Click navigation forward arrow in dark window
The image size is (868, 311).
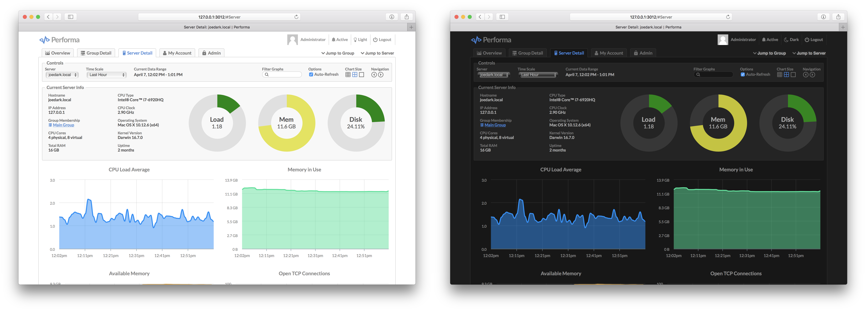pyautogui.click(x=812, y=75)
